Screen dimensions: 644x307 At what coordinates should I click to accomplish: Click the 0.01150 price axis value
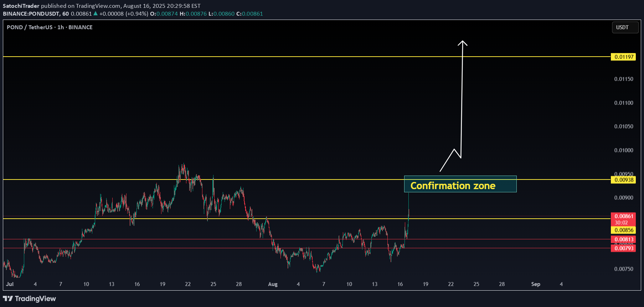624,79
